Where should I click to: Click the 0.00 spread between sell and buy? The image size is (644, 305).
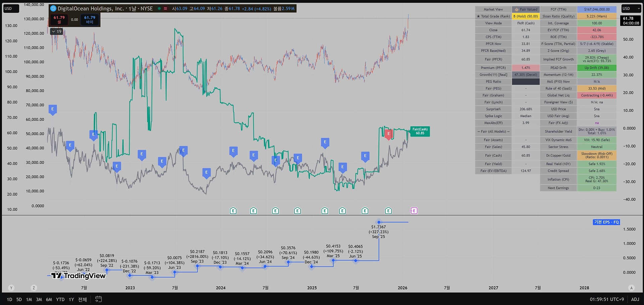(74, 19)
